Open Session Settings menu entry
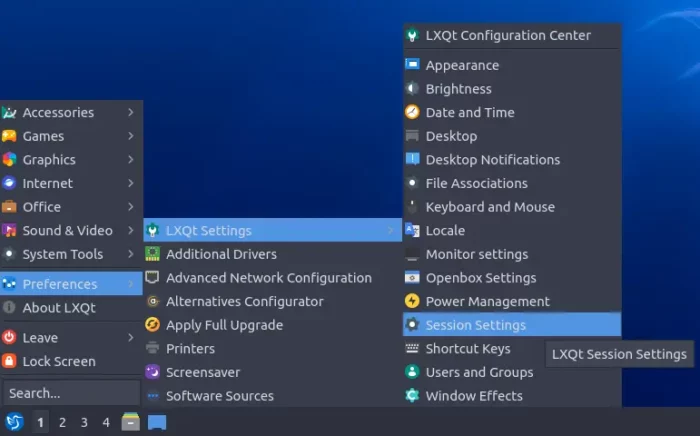 [512, 324]
